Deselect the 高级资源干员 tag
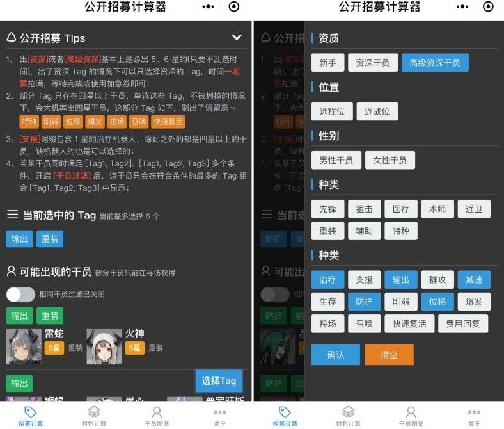 coord(434,63)
